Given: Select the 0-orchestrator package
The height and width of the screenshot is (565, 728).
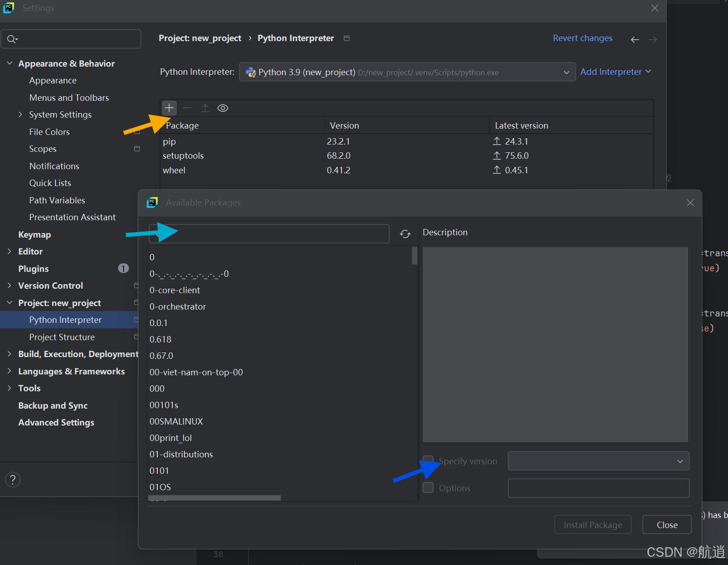Looking at the screenshot, I should 178,306.
